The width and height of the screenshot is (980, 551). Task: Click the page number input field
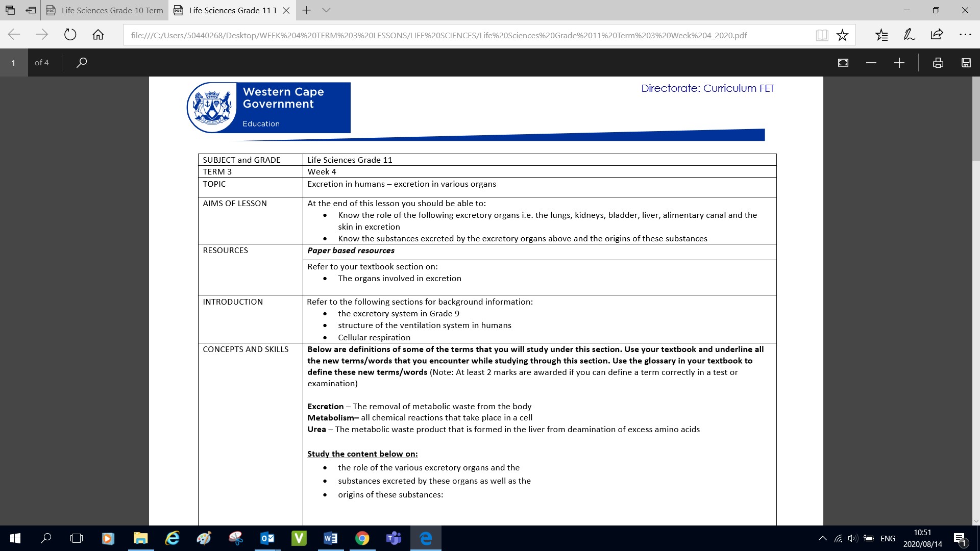point(13,62)
